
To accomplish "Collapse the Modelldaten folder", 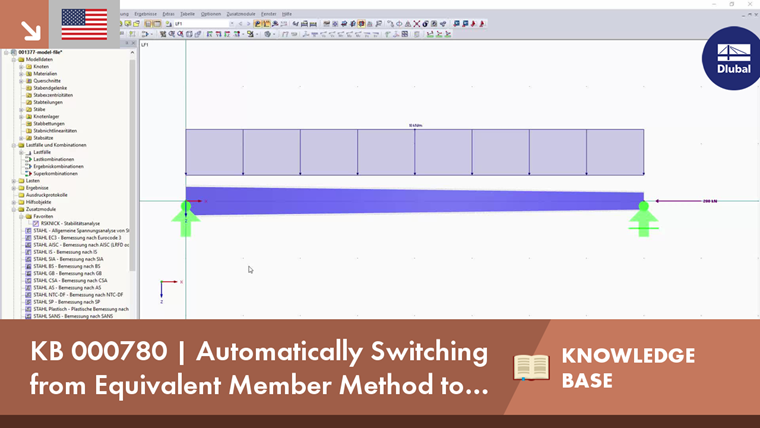I will (14, 60).
